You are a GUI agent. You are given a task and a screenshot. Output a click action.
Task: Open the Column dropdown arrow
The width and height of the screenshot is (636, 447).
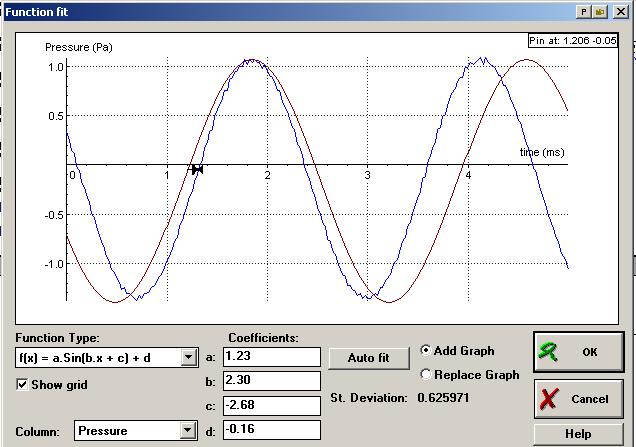point(187,430)
